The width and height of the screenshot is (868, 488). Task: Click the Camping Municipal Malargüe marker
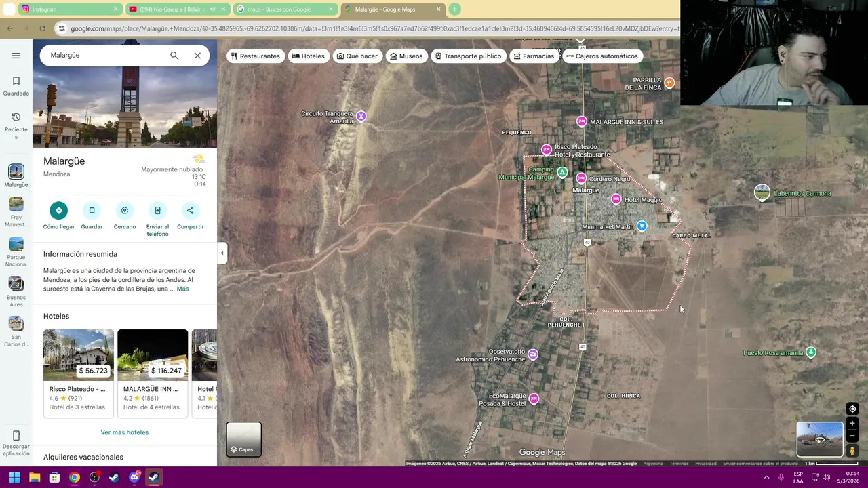[562, 172]
